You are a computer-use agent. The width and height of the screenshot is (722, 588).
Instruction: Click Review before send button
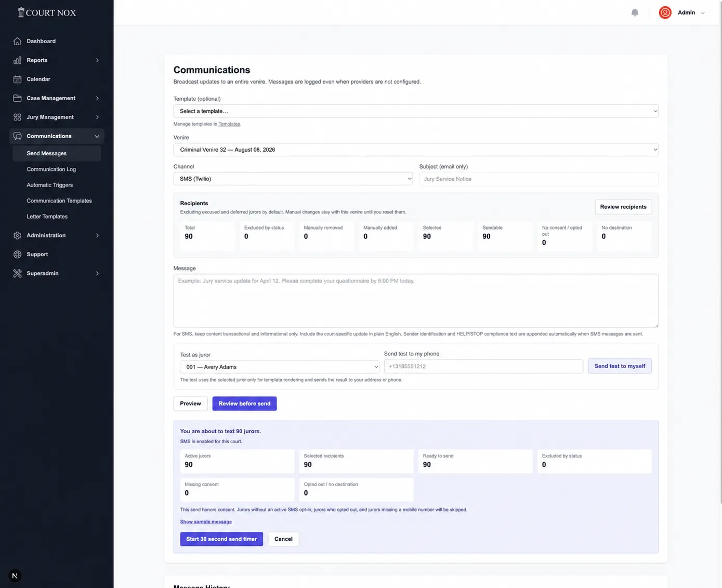click(244, 404)
